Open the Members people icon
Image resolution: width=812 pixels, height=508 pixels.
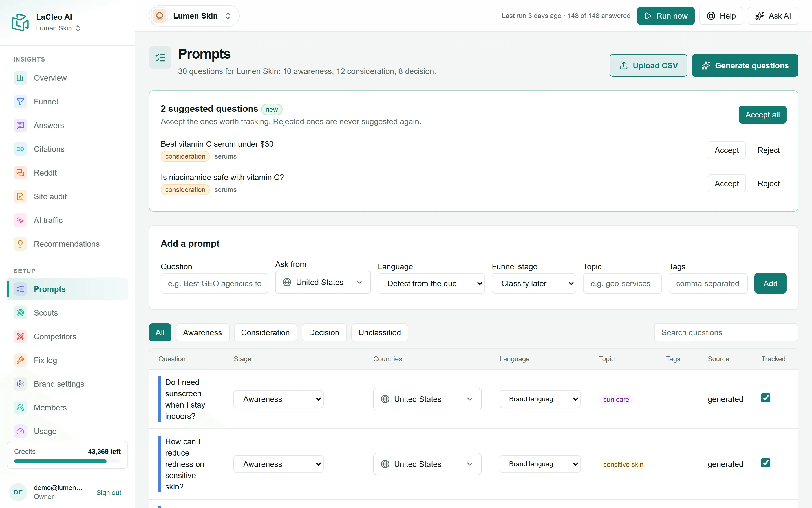(20, 408)
